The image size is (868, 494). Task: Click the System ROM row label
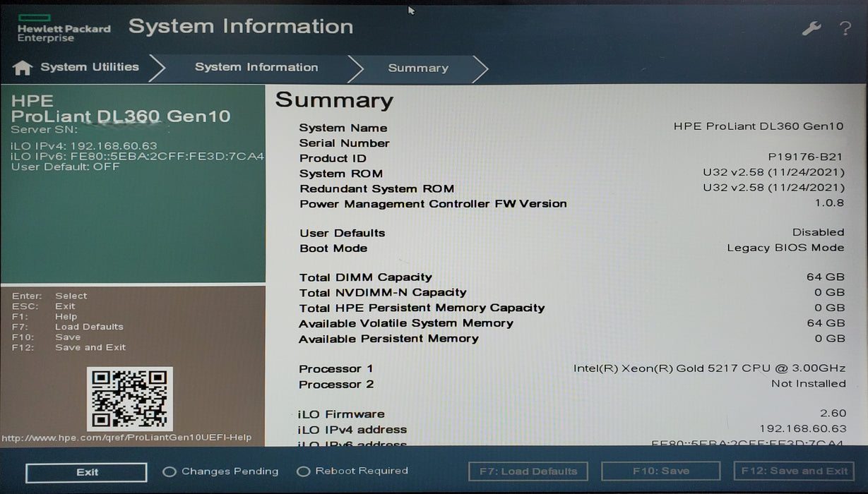point(341,174)
